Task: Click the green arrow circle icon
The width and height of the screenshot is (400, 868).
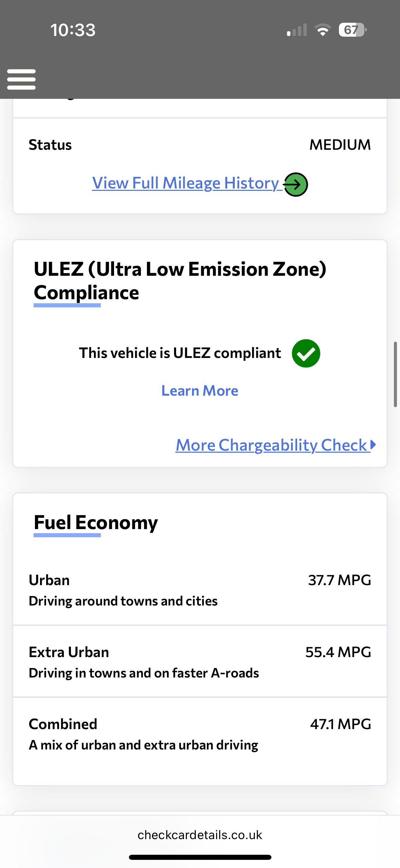Action: click(296, 184)
